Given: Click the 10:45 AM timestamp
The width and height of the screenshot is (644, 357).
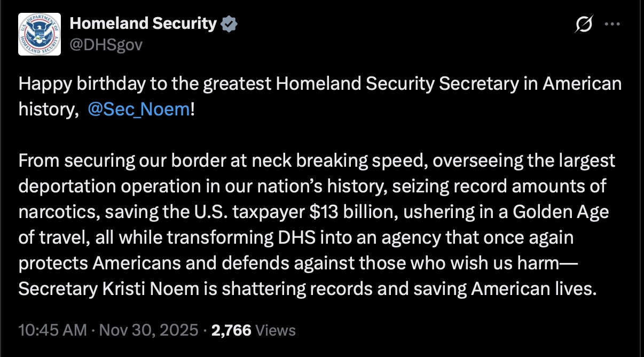Looking at the screenshot, I should 52,330.
